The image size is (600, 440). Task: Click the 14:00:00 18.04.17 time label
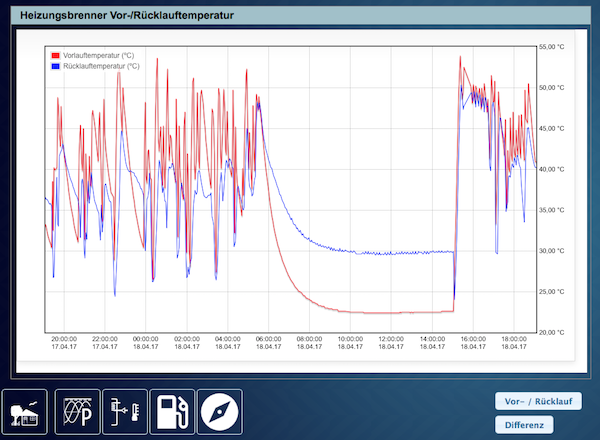tap(432, 343)
